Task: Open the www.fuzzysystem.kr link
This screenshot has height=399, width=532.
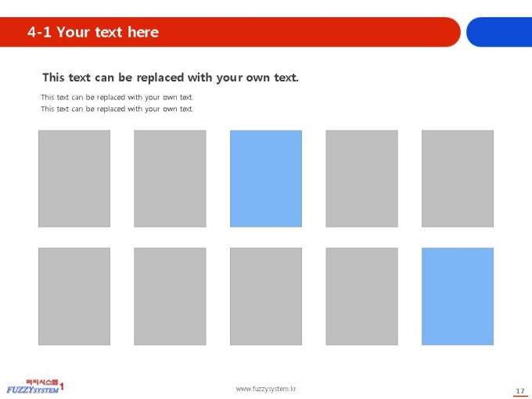Action: 266,389
